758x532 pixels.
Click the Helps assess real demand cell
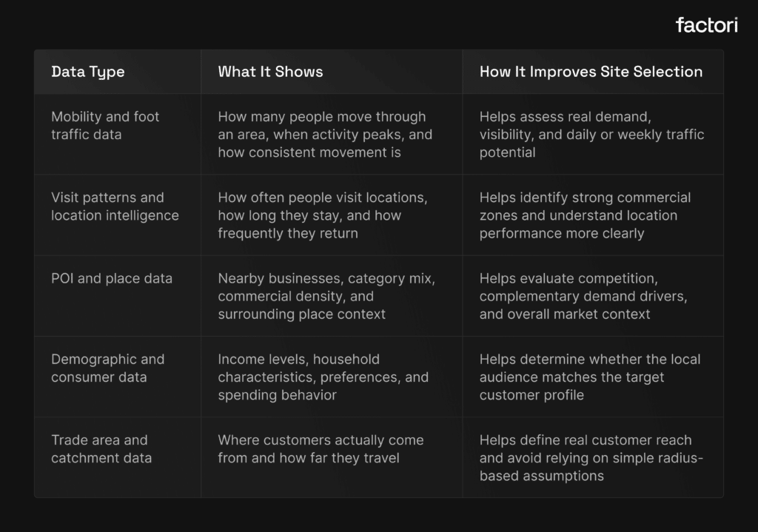tap(591, 135)
